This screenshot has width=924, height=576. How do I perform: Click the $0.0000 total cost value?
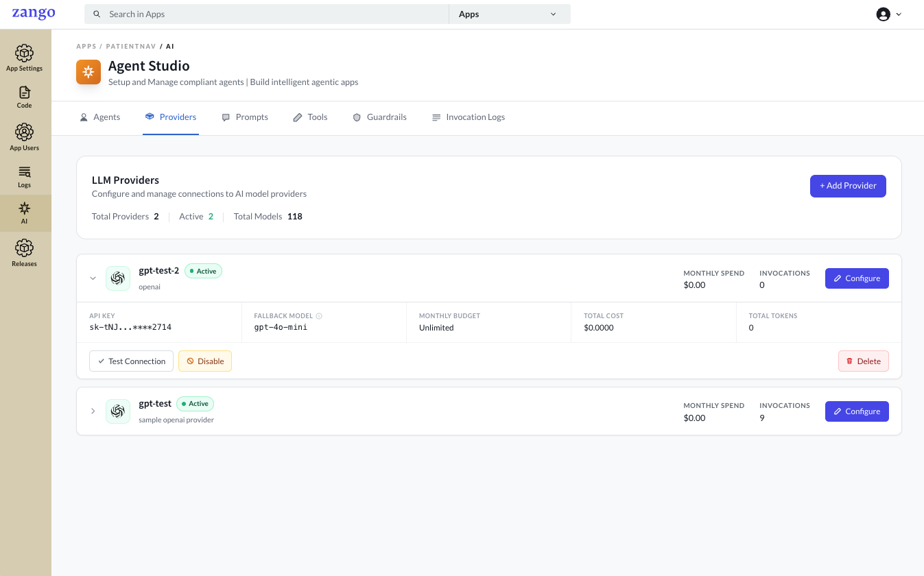(599, 328)
